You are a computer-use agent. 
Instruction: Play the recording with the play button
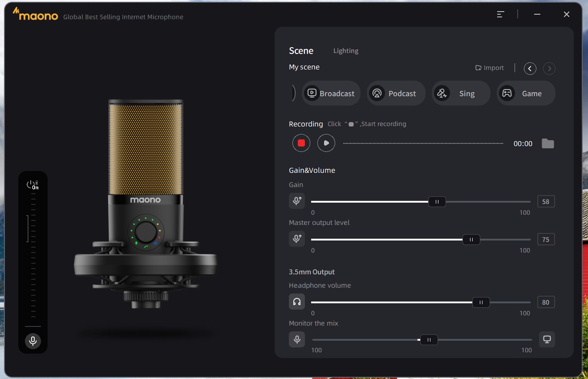[x=326, y=143]
